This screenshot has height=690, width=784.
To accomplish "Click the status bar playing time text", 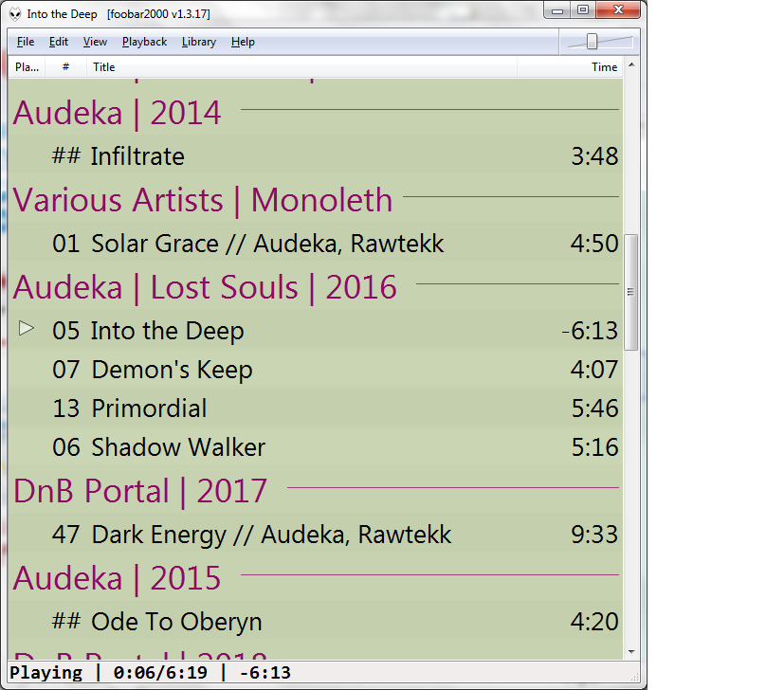I will (x=150, y=673).
